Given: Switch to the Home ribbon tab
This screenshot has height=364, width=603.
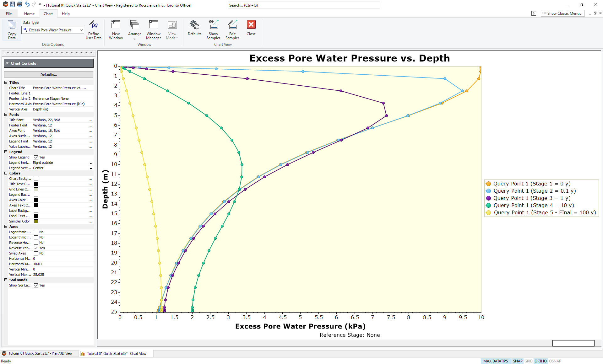Looking at the screenshot, I should 29,13.
